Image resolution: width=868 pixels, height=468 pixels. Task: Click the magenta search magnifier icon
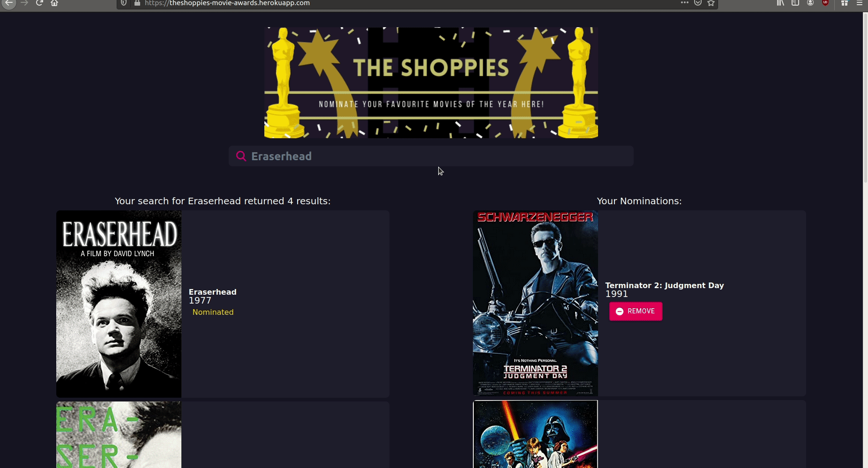pos(241,156)
